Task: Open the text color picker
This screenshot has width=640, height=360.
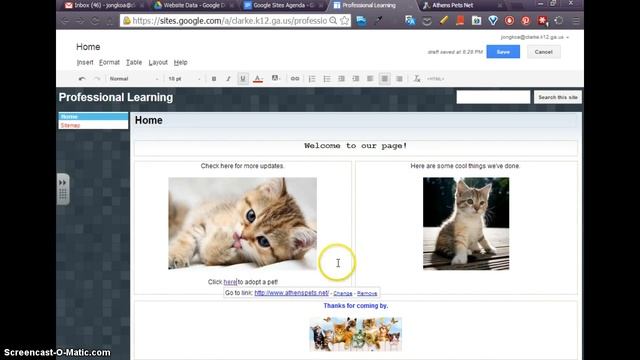Action: tap(258, 79)
